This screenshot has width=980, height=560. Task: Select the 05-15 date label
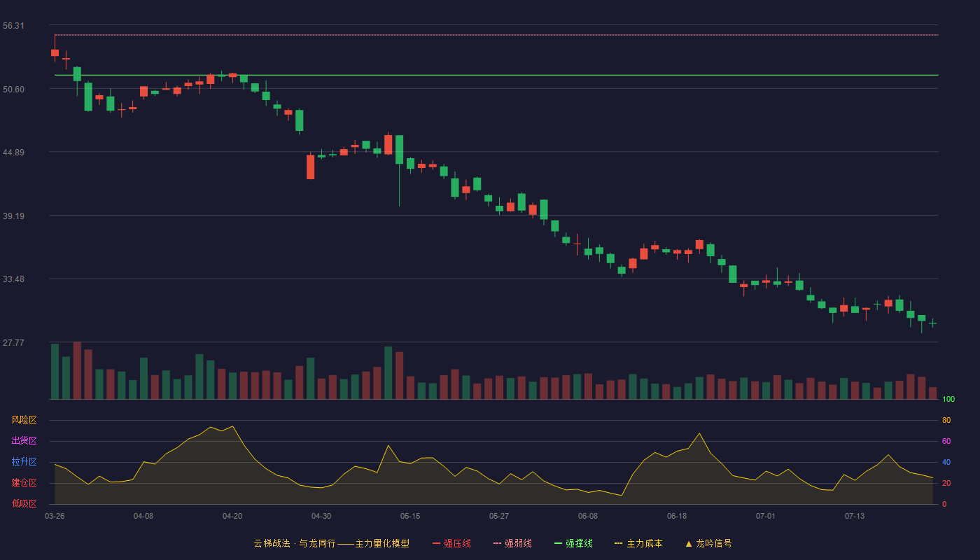pos(410,516)
